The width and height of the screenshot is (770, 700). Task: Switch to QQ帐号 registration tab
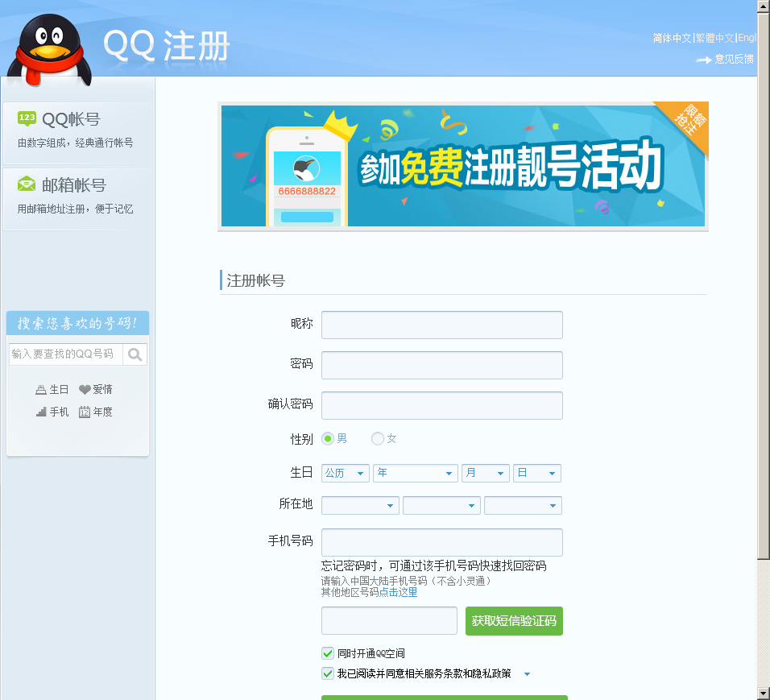(77, 131)
